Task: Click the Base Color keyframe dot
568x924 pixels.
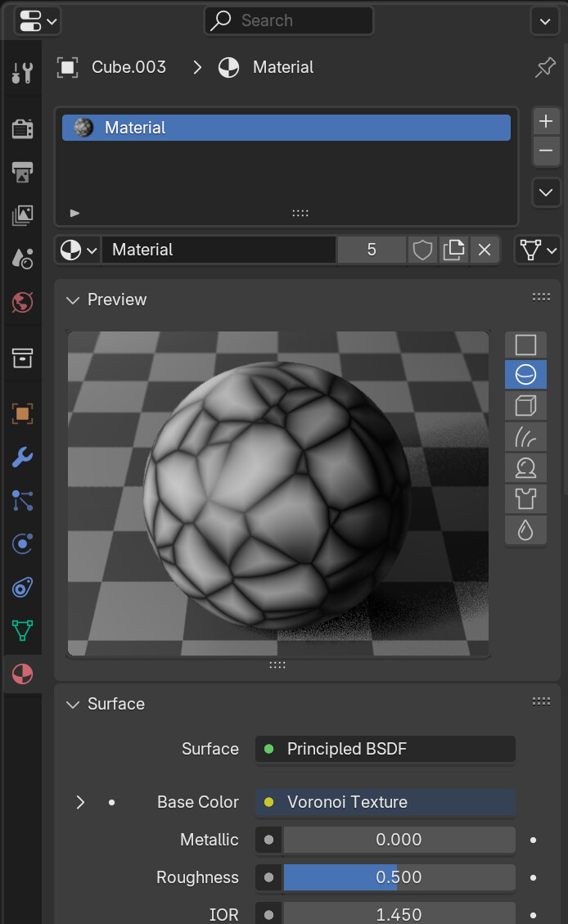Action: click(x=111, y=803)
